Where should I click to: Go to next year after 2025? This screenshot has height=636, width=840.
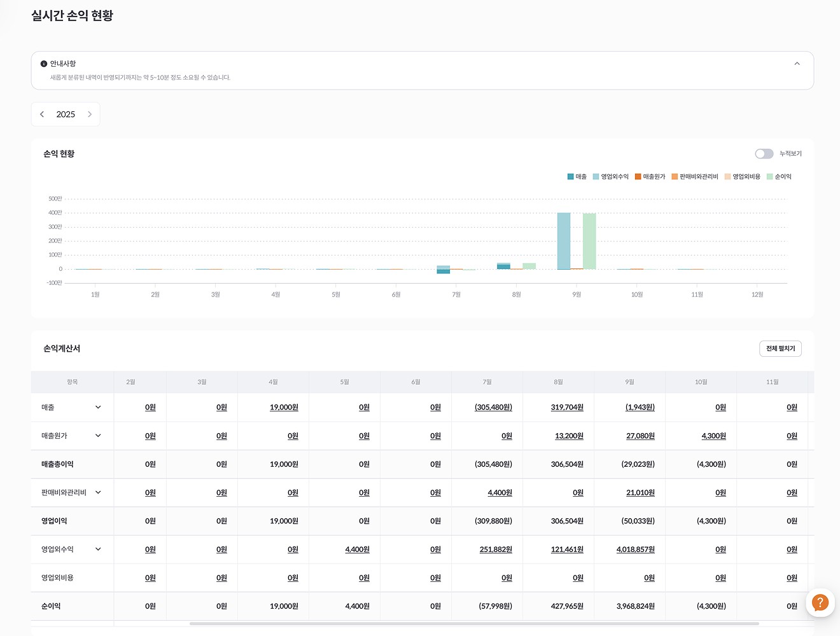90,114
